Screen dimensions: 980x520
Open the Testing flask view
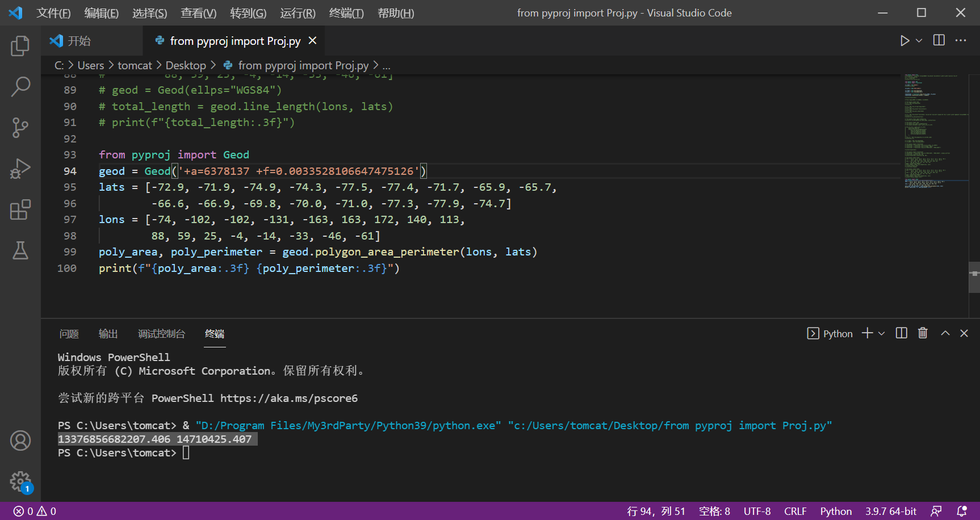pyautogui.click(x=20, y=250)
